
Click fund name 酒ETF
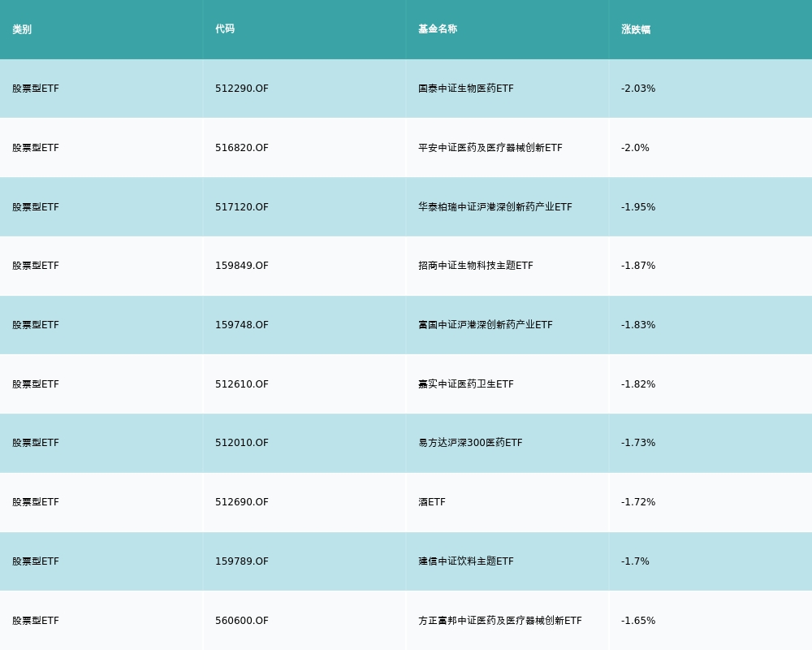432,502
